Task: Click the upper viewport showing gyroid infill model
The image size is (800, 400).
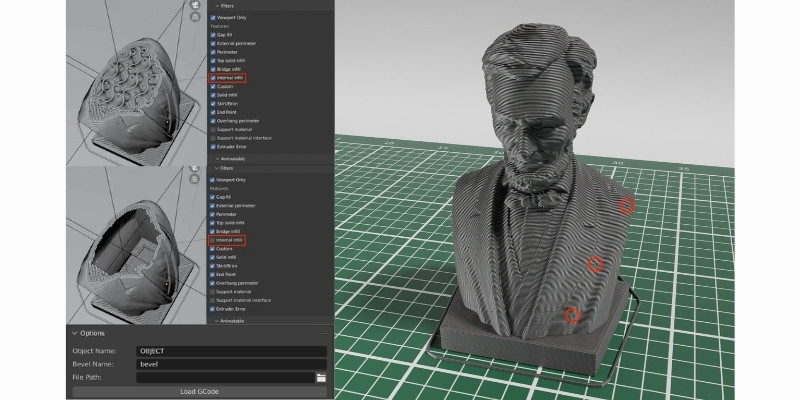Action: tap(136, 83)
